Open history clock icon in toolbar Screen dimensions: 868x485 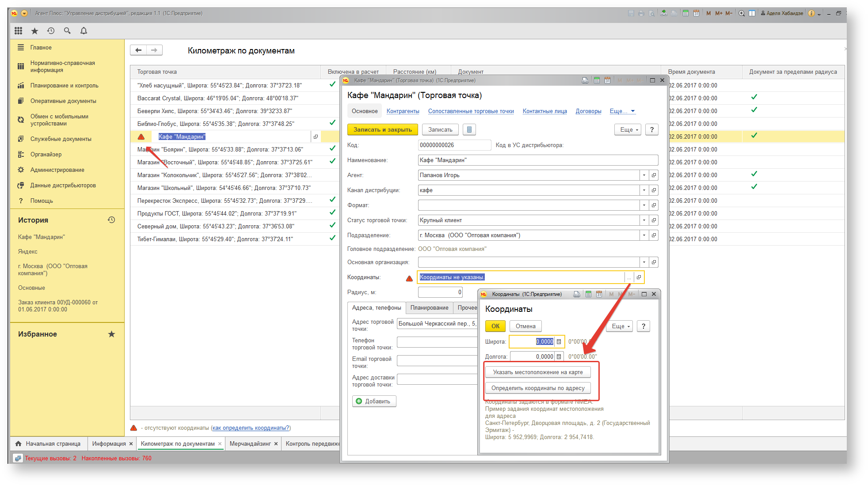(x=51, y=30)
